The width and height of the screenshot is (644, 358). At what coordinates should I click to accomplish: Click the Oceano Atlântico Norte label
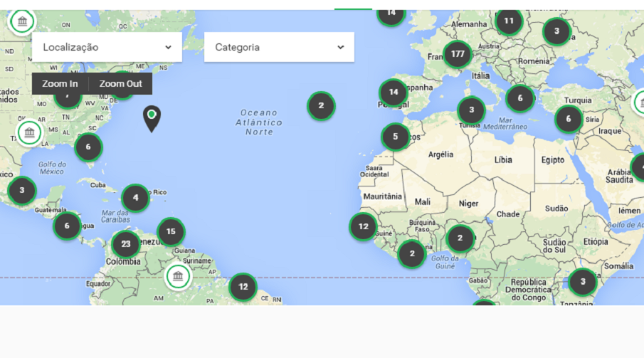[259, 122]
